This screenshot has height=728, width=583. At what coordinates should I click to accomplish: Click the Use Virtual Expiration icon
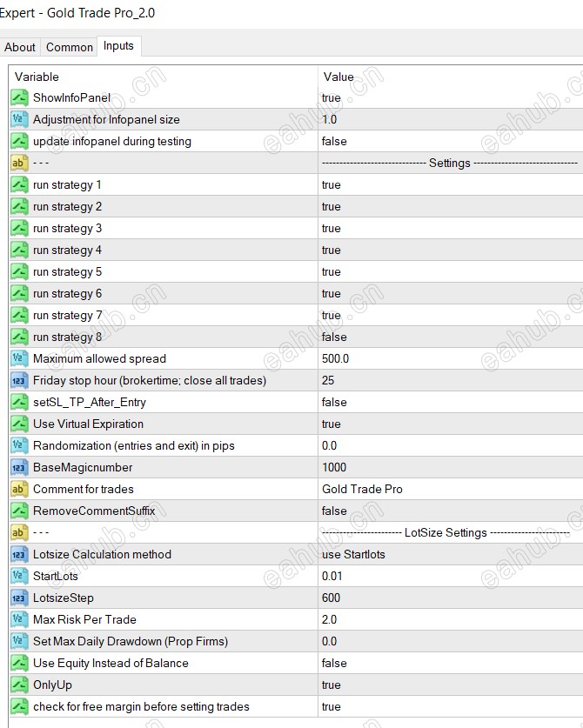[x=19, y=424]
